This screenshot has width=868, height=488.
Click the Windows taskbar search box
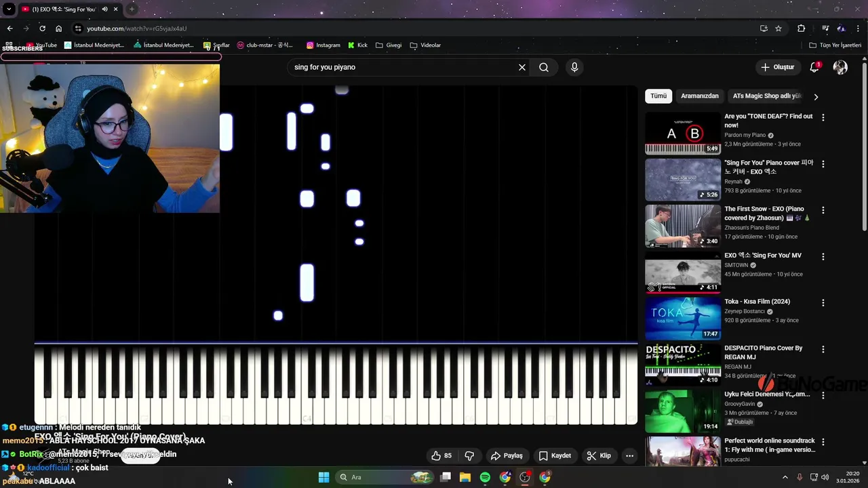click(x=385, y=477)
